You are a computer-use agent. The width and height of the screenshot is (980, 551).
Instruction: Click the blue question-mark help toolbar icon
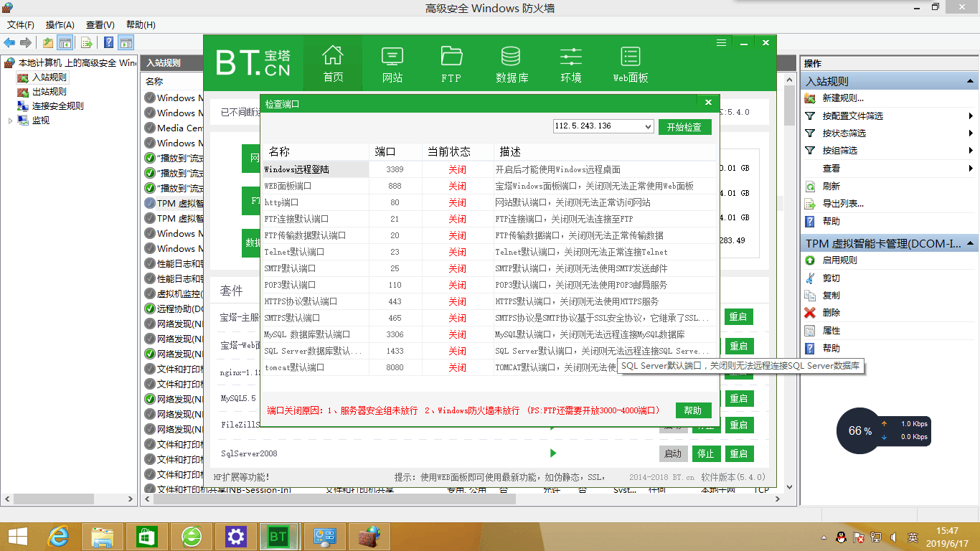tap(108, 42)
